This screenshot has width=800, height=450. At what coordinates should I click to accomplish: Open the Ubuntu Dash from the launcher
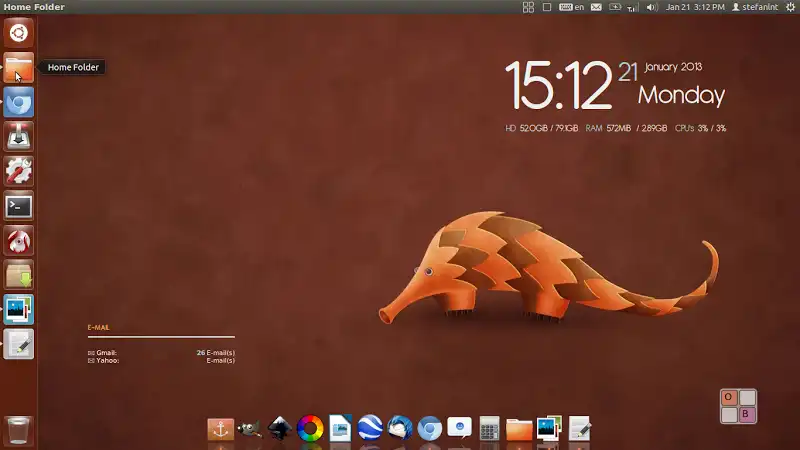(18, 33)
